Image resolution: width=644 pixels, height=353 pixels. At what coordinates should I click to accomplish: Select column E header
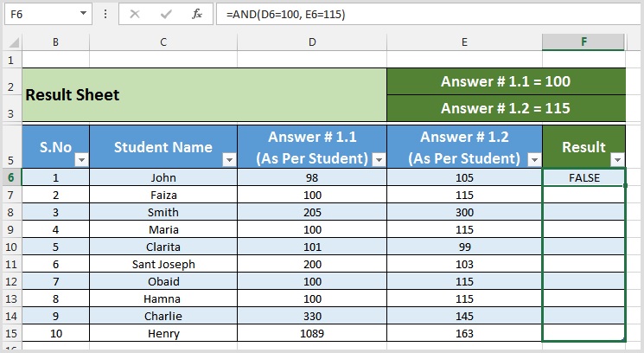click(464, 42)
